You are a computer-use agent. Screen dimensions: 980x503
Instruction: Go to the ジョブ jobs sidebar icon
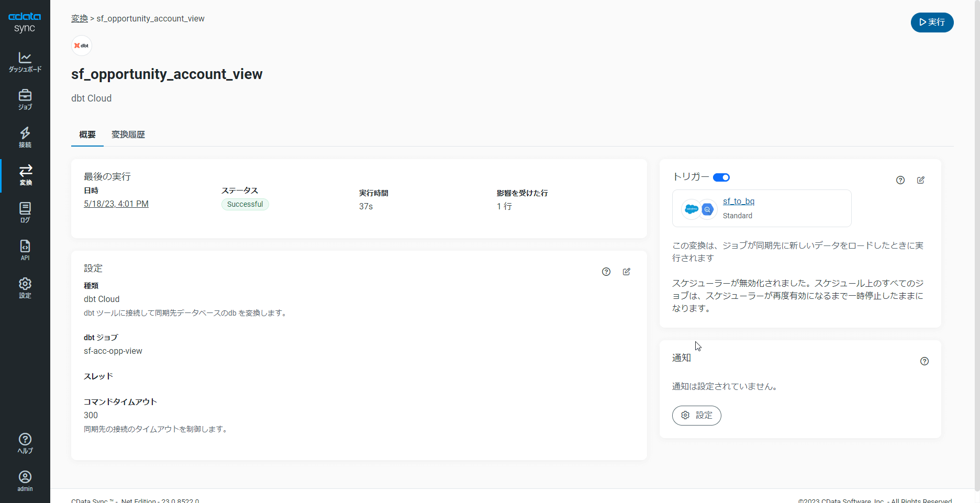coord(25,99)
